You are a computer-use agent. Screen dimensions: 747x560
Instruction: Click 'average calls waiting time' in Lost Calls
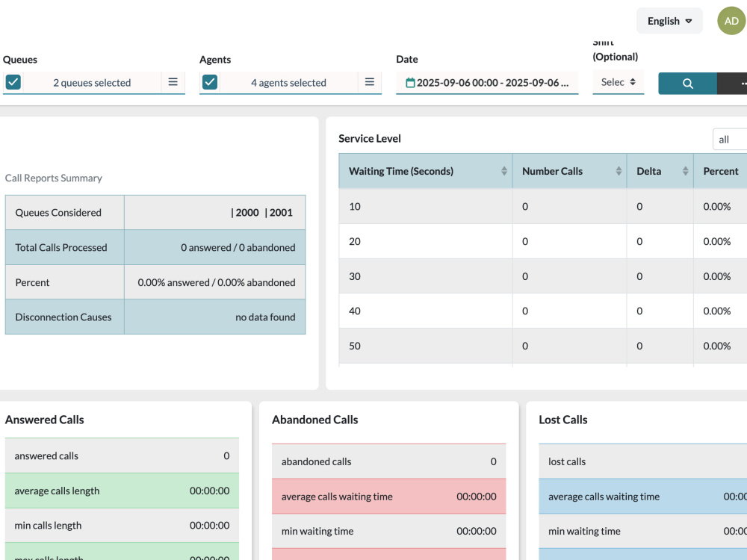(642, 497)
